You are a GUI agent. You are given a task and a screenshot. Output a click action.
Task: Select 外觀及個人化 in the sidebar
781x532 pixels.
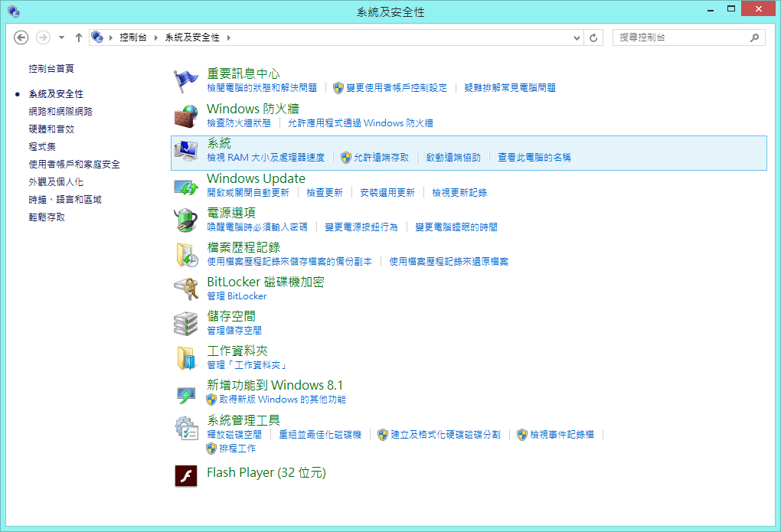click(x=56, y=182)
